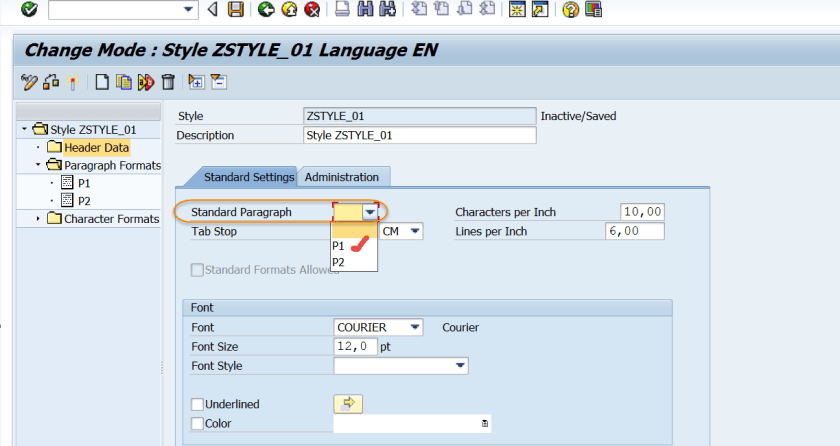Click the green Back arrow icon
The width and height of the screenshot is (840, 446).
[x=265, y=10]
